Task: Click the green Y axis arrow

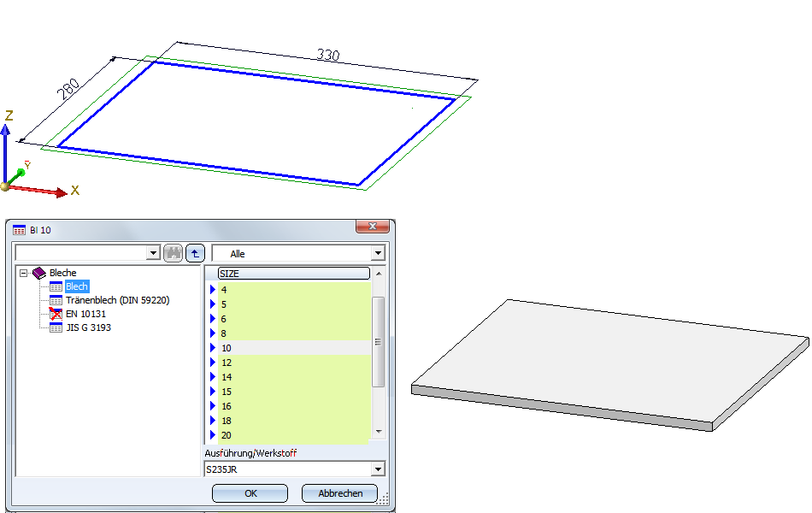Action: (x=16, y=176)
